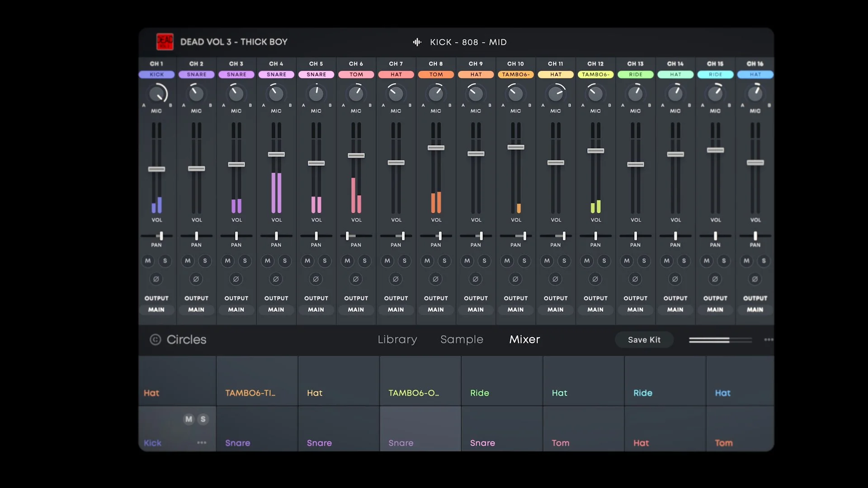
Task: Switch to the Sample tab
Action: (462, 339)
